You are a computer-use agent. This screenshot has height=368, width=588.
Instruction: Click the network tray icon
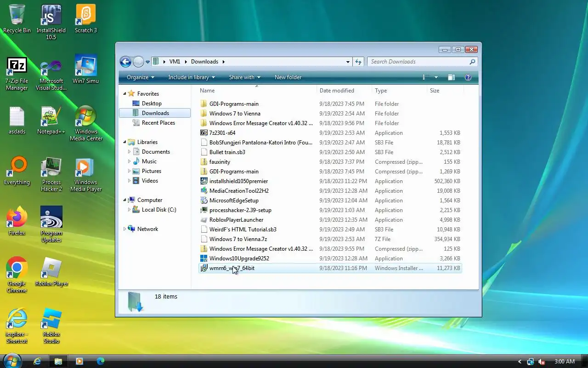tap(531, 362)
